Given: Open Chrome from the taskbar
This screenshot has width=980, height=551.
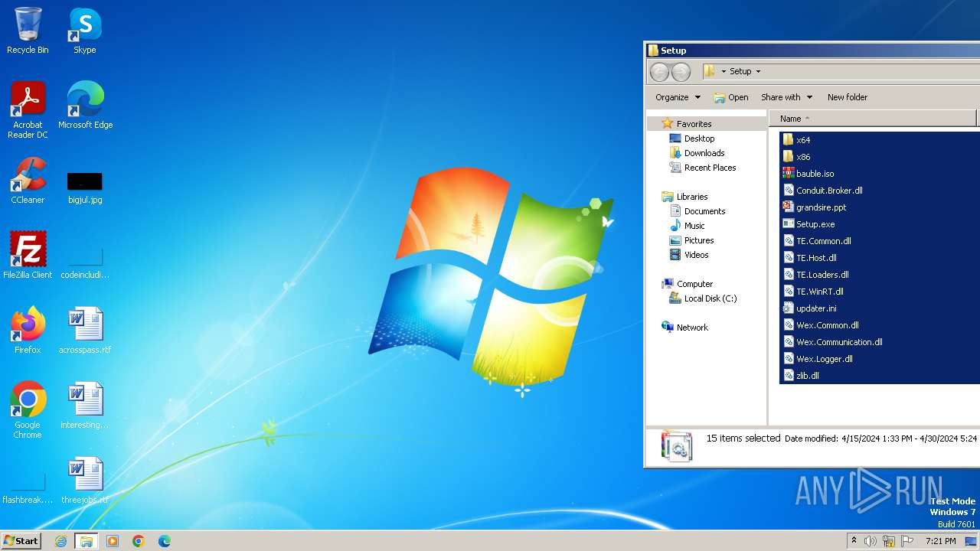Looking at the screenshot, I should pyautogui.click(x=139, y=541).
